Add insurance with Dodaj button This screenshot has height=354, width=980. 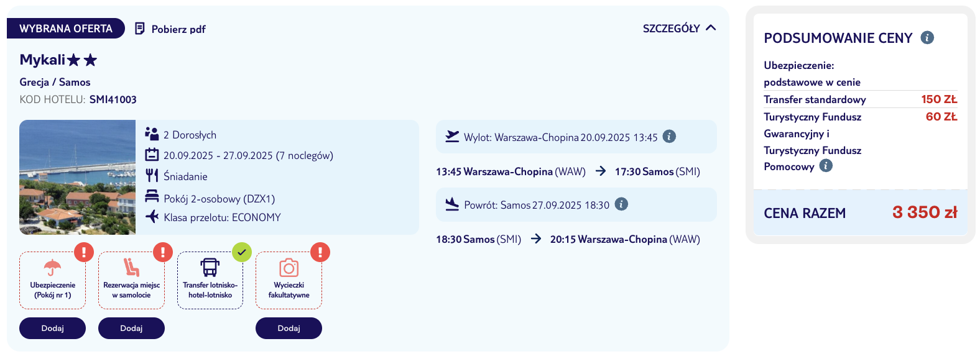tap(52, 328)
